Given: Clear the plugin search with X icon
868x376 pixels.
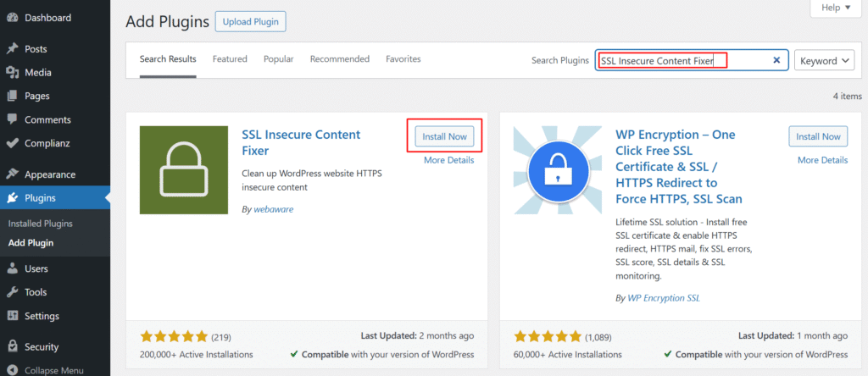Looking at the screenshot, I should (x=776, y=61).
